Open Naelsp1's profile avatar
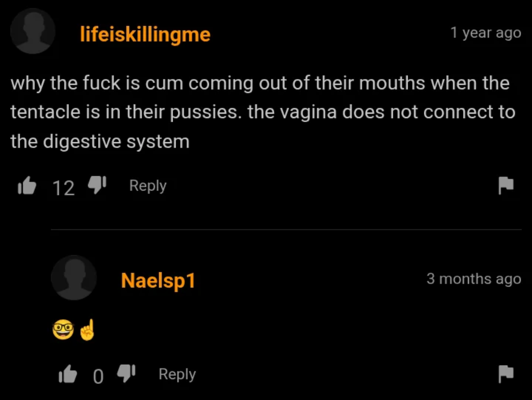The width and height of the screenshot is (532, 400). point(74,277)
